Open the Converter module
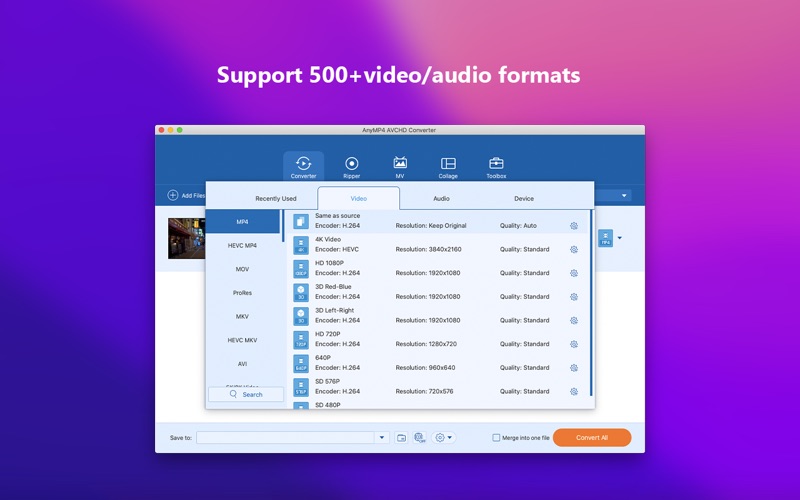The width and height of the screenshot is (800, 500). [x=304, y=166]
